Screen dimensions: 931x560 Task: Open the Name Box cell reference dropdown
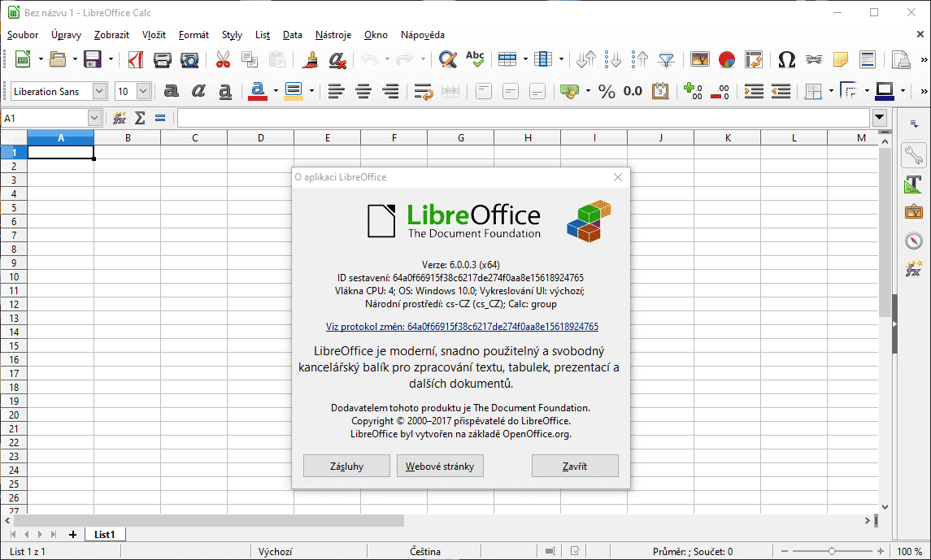(x=94, y=118)
